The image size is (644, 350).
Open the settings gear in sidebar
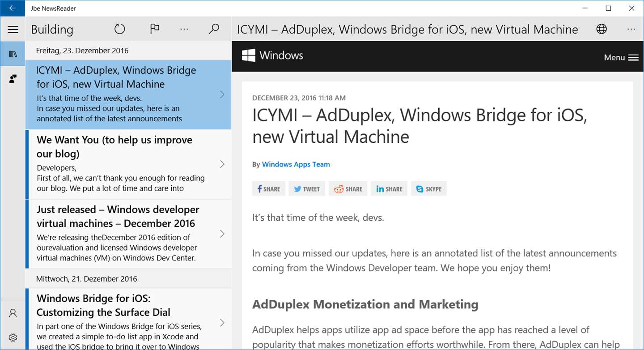13,337
